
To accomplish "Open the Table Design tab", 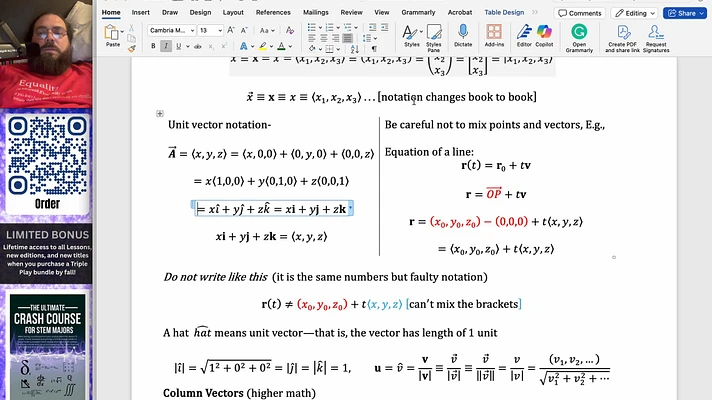I will tap(504, 12).
